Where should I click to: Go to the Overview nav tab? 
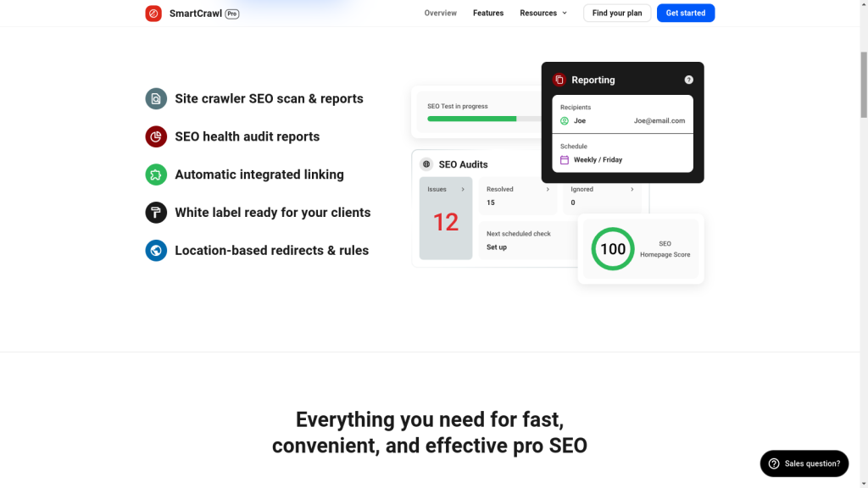[440, 14]
